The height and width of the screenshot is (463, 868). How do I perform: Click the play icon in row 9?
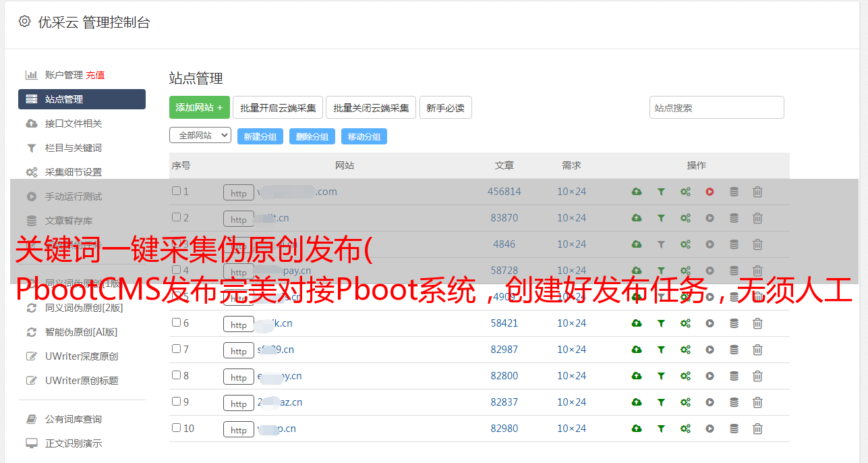click(710, 402)
